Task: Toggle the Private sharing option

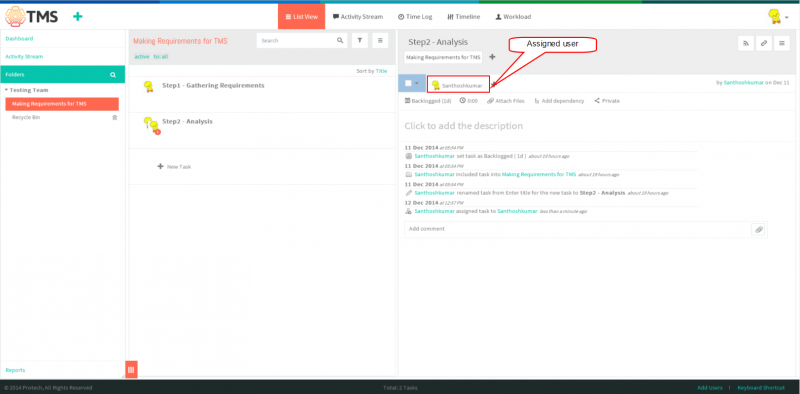Action: tap(607, 101)
